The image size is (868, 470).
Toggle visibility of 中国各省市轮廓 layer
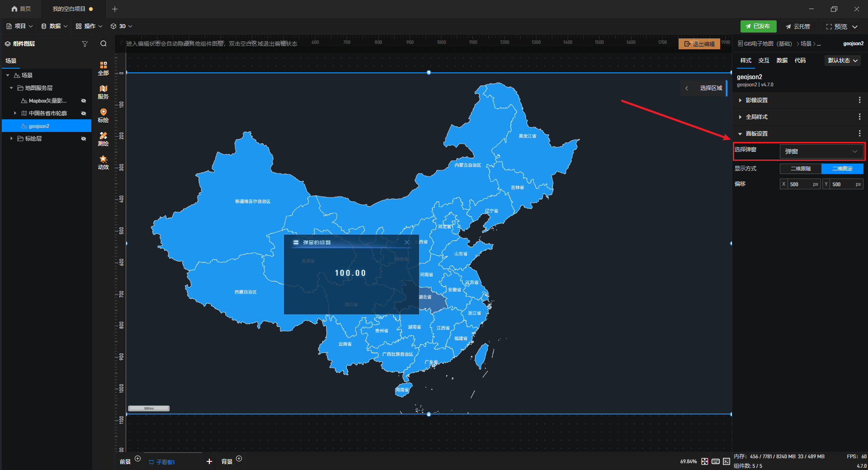pos(84,113)
